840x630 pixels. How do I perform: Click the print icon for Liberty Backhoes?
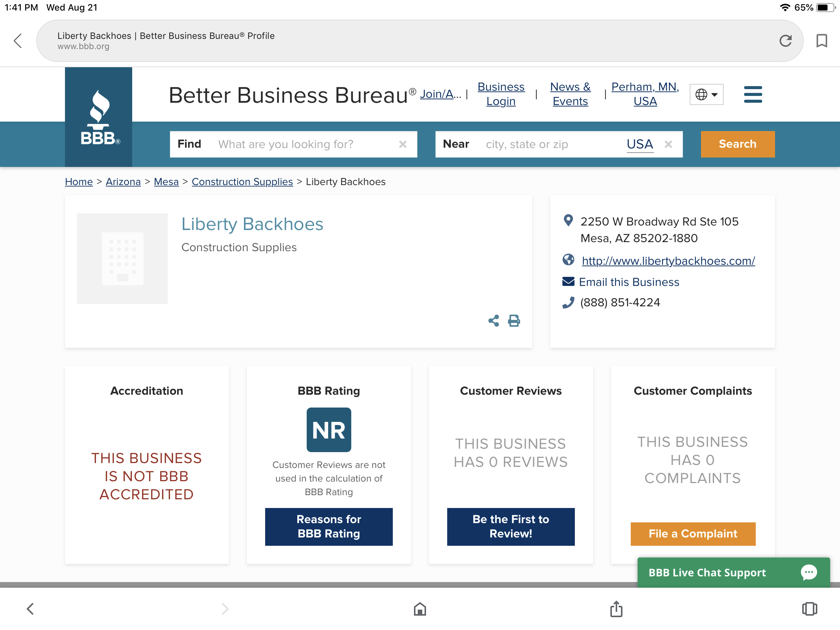514,321
